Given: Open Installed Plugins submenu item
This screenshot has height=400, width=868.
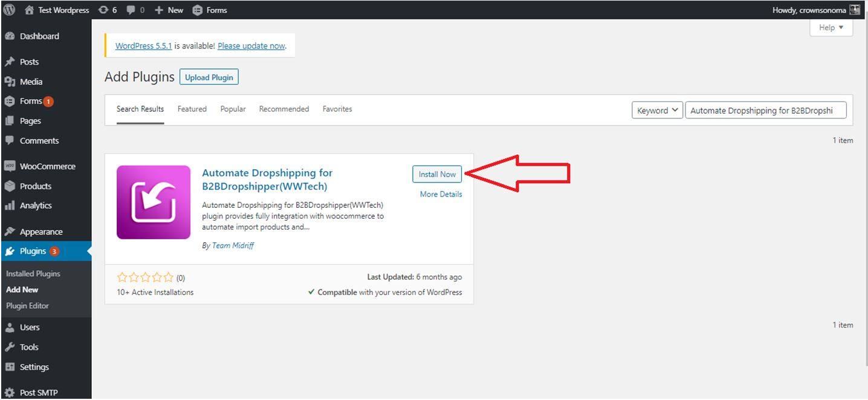Looking at the screenshot, I should tap(33, 274).
